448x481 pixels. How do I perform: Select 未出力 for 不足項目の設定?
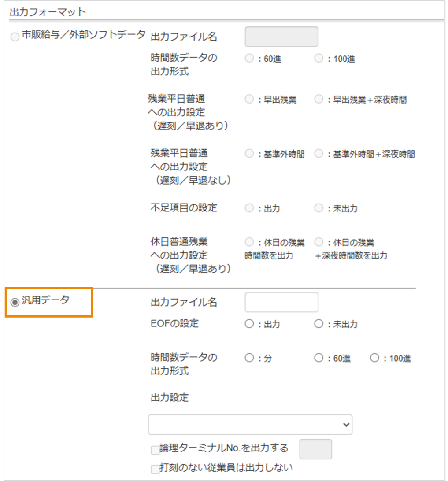(x=318, y=208)
